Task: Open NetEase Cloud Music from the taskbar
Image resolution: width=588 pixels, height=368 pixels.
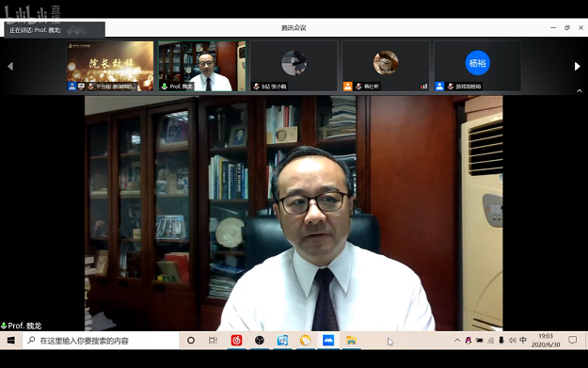Action: [x=236, y=341]
